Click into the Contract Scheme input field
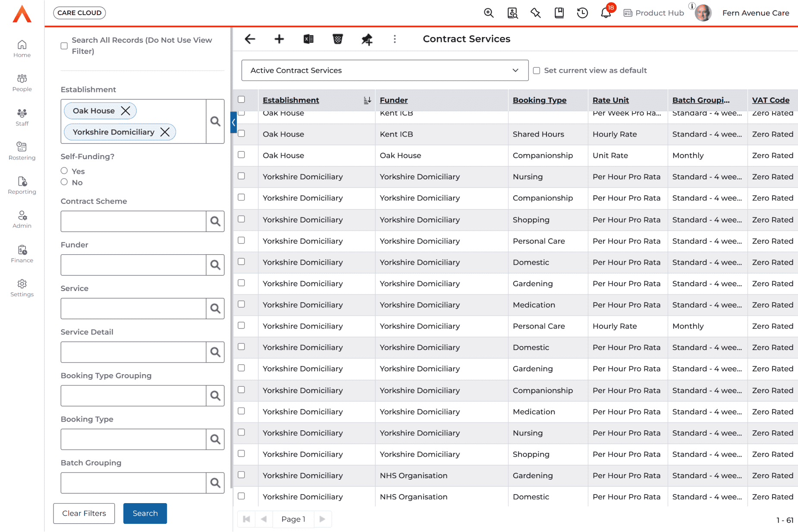 (133, 222)
